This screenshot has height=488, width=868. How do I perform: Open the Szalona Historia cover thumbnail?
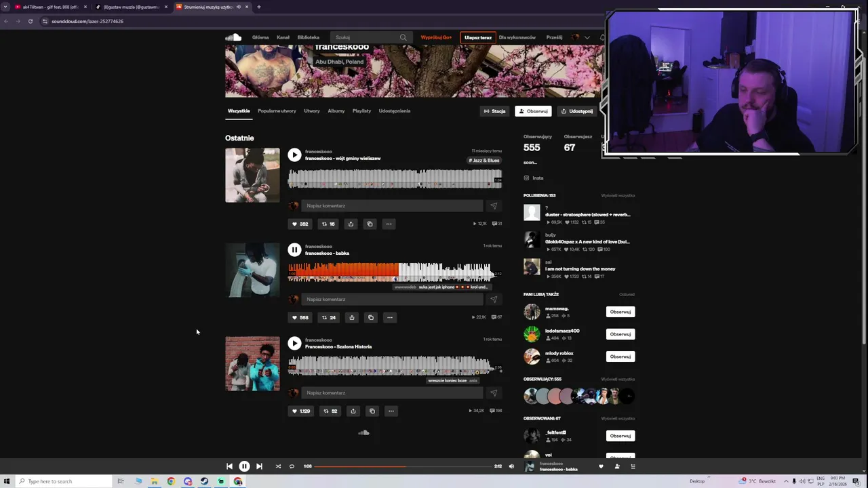pyautogui.click(x=252, y=364)
